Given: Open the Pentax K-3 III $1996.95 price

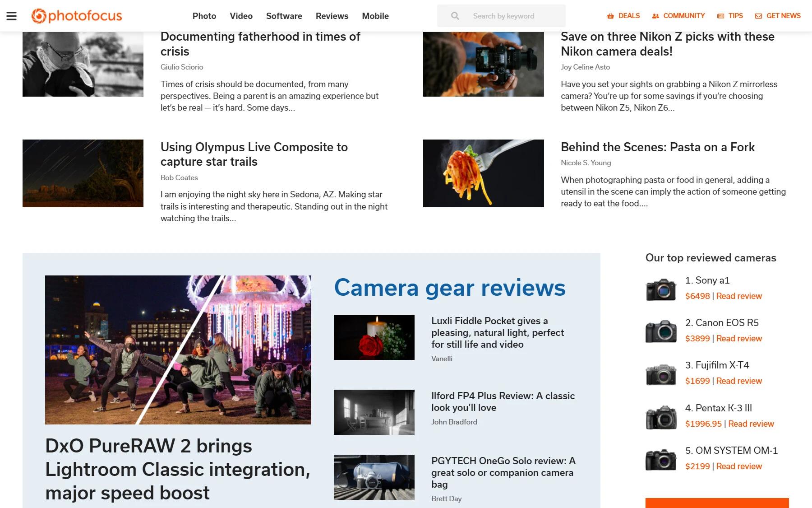Looking at the screenshot, I should point(703,424).
